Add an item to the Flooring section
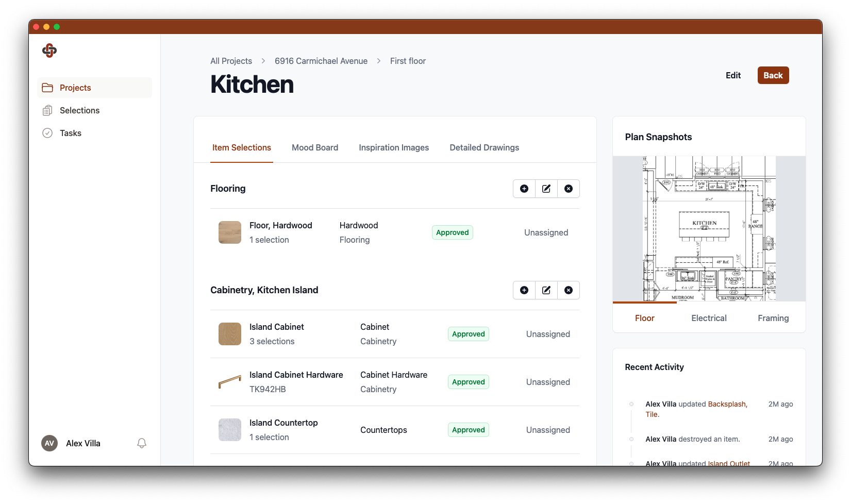This screenshot has height=504, width=851. [x=524, y=189]
